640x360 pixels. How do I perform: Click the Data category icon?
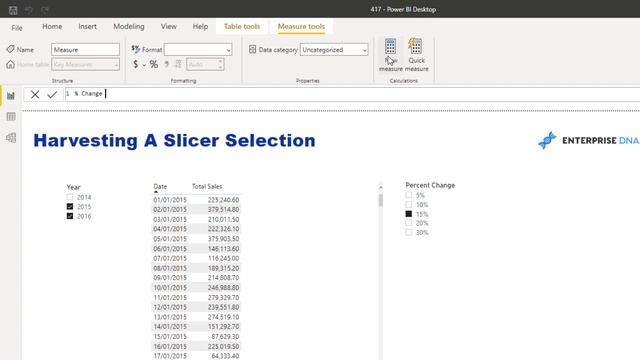point(252,49)
